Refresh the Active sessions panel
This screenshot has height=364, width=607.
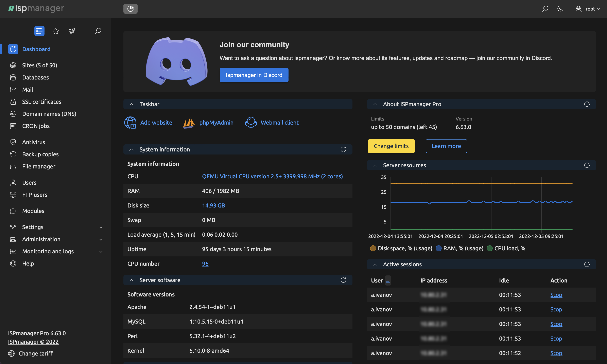click(587, 265)
